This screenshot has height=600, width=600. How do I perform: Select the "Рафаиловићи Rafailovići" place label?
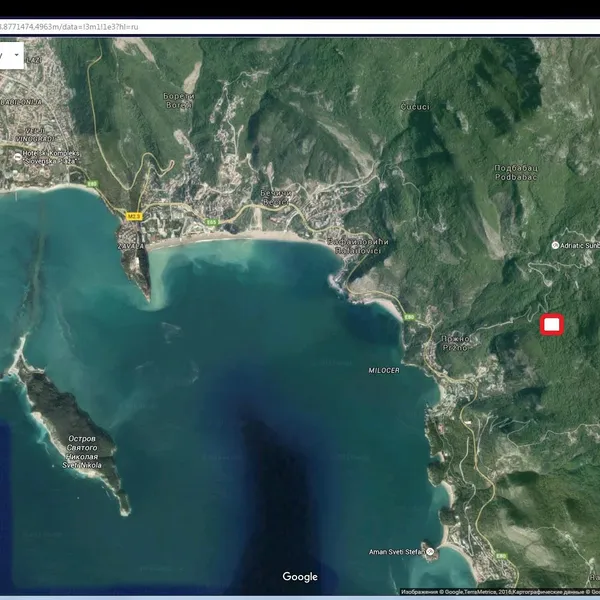pyautogui.click(x=358, y=246)
